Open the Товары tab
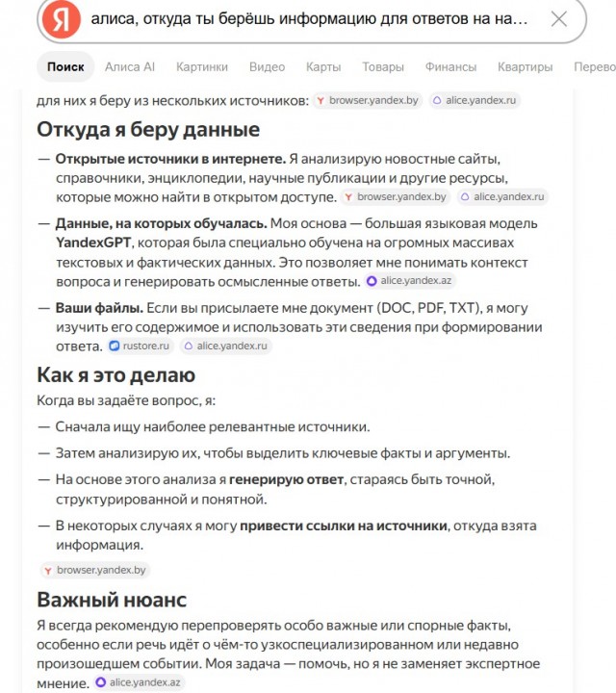Viewport: 616px width, 693px height. tap(383, 66)
